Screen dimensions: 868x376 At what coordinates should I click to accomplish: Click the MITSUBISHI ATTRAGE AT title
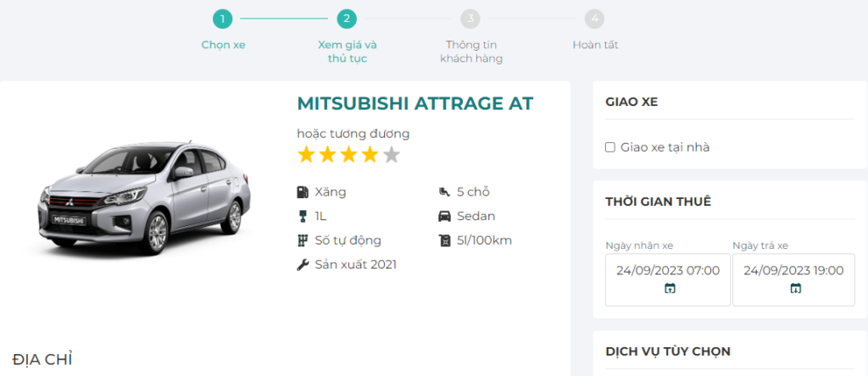pos(415,104)
